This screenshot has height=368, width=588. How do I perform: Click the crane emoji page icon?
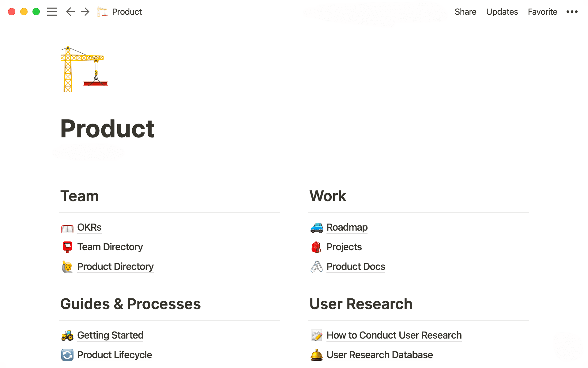pyautogui.click(x=102, y=12)
